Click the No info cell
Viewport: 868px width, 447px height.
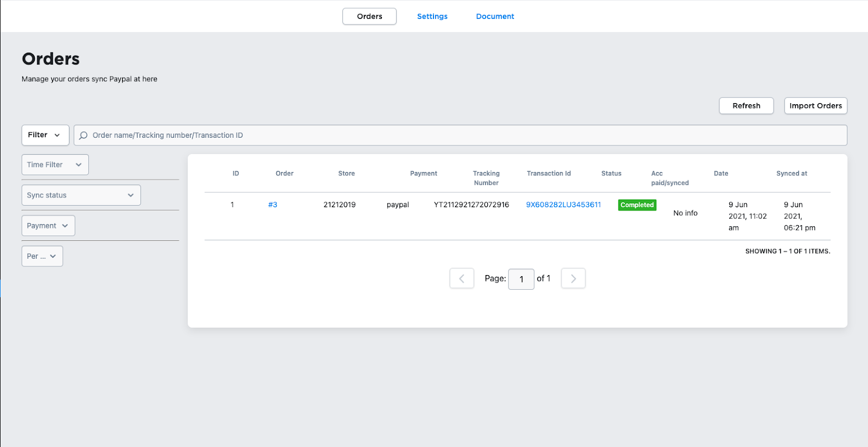tap(686, 213)
